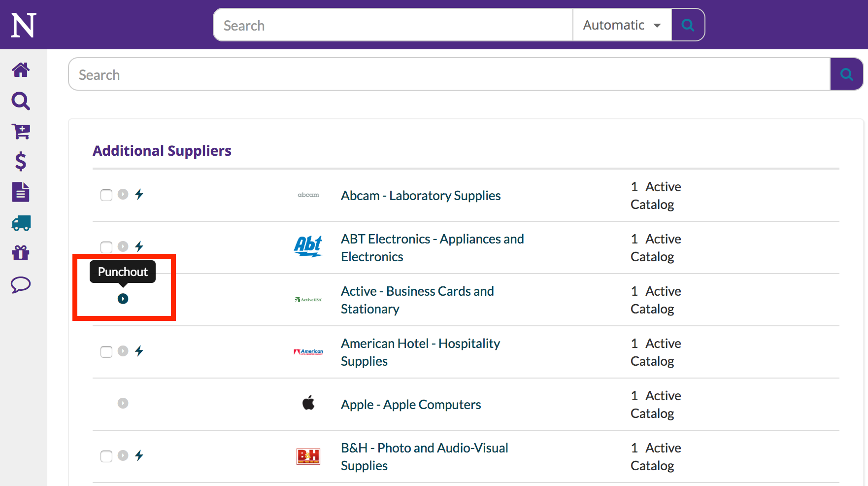
Task: Click punchout icon in Apple row
Action: pos(123,403)
